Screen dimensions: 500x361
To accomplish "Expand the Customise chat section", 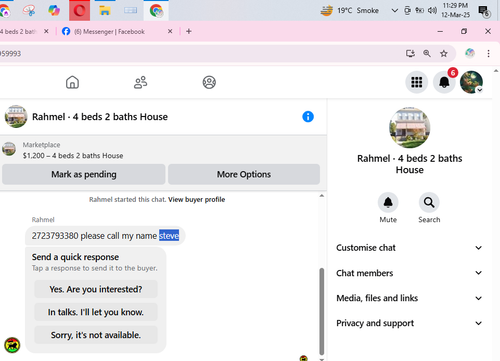I will tap(409, 248).
